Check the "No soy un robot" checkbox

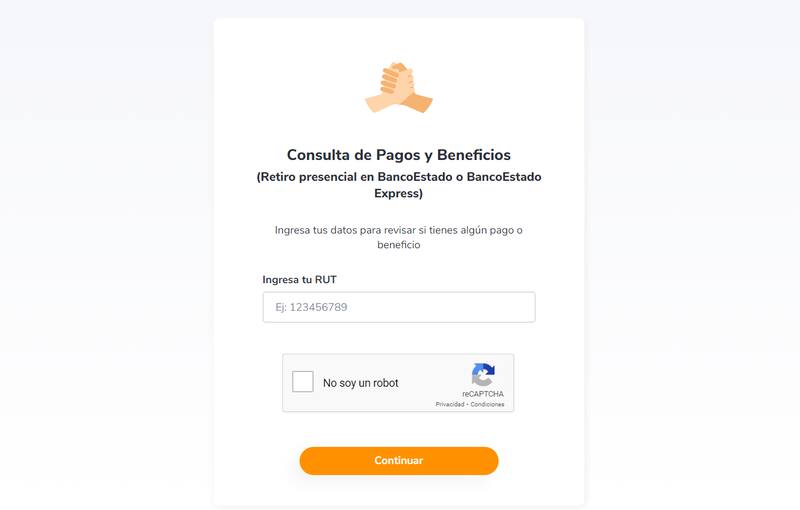tap(303, 382)
